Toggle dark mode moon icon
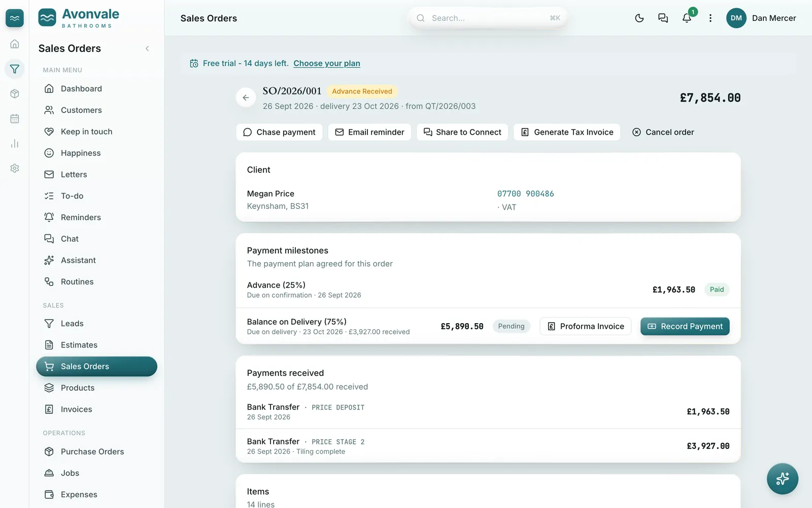The image size is (812, 508). tap(639, 18)
